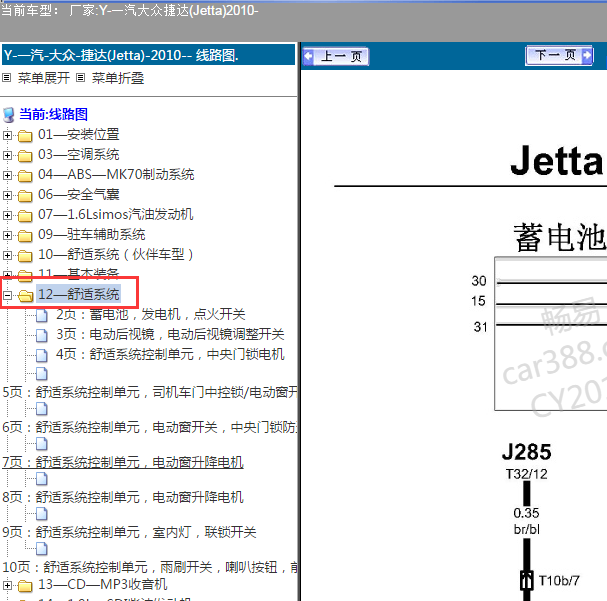Click the page icon above the 9页 entry
Viewport: 607px width, 601px height.
click(x=42, y=514)
